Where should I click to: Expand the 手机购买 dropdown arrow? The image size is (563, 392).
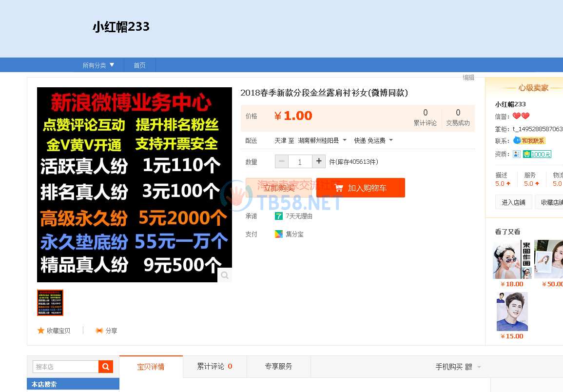(x=479, y=367)
